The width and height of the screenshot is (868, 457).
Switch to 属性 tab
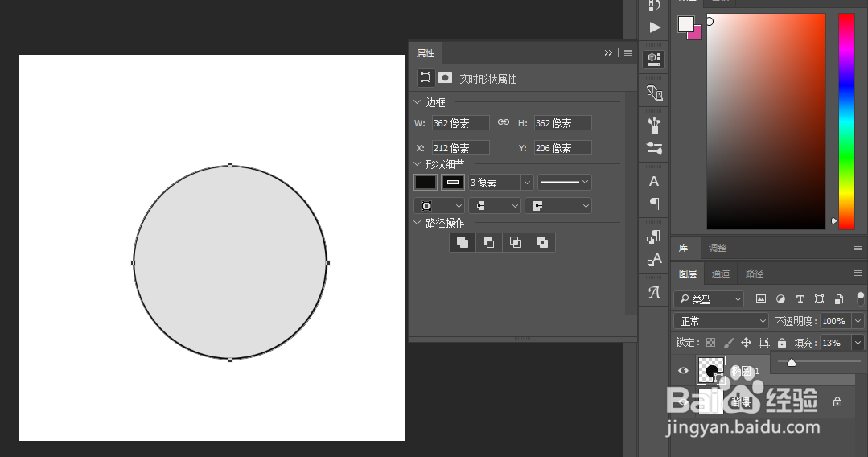(x=425, y=53)
